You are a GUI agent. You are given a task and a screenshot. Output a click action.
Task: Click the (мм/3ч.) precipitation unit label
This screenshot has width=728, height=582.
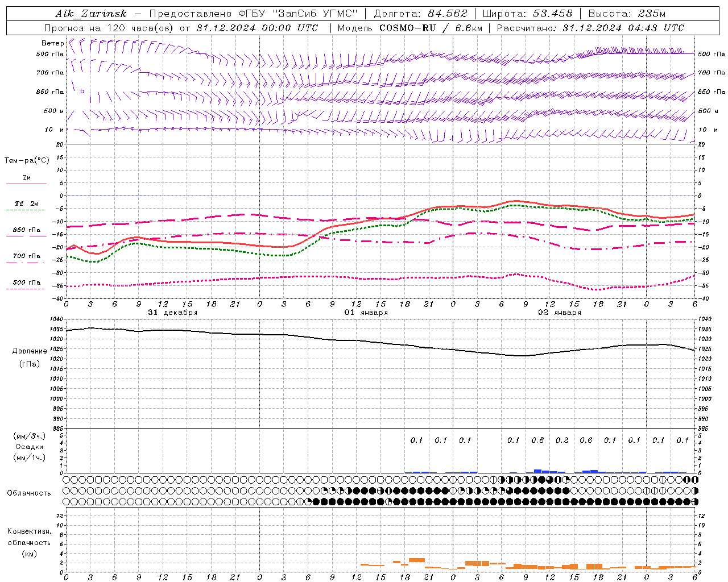tap(29, 436)
